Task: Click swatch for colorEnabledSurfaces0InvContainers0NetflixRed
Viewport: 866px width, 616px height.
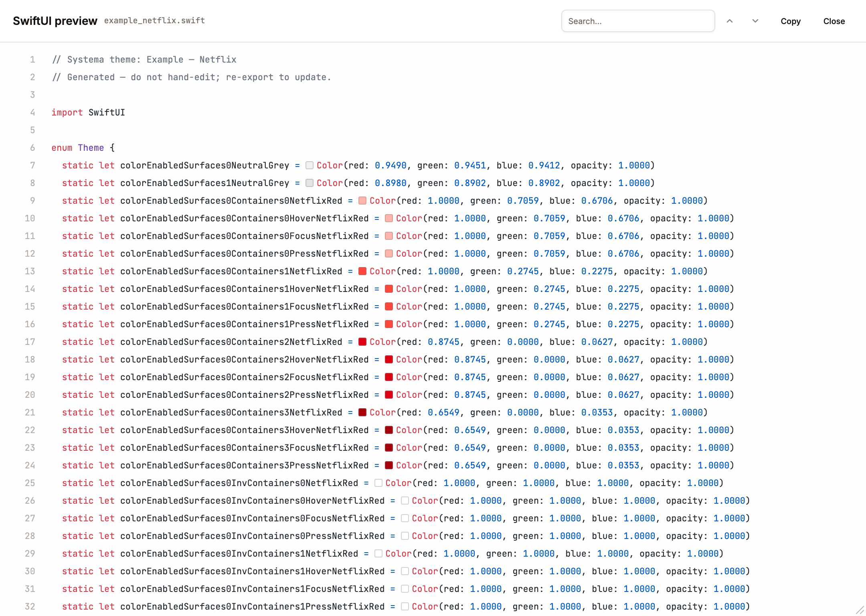Action: [x=378, y=483]
